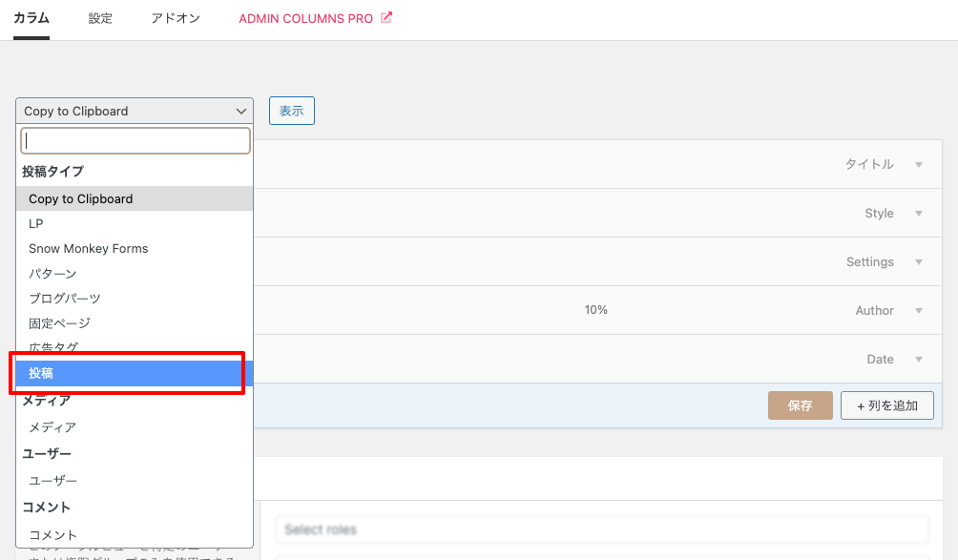This screenshot has height=560, width=958.
Task: Click the Select roles input field
Action: (602, 529)
